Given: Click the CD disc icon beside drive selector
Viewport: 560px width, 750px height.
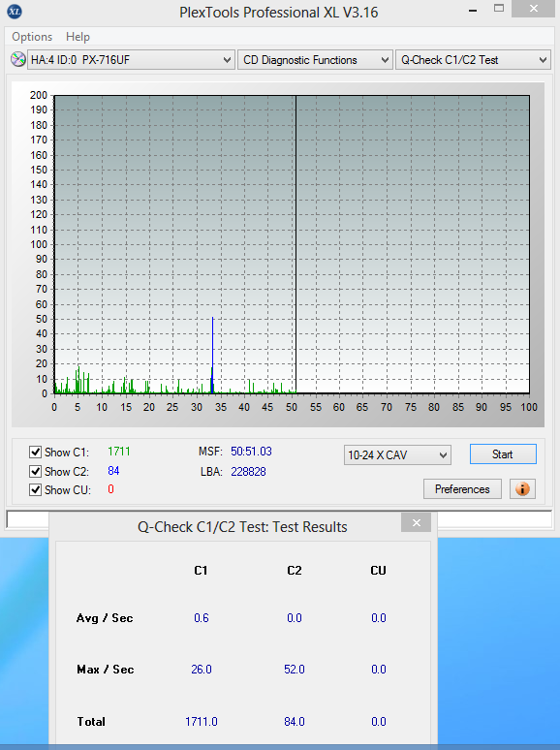Looking at the screenshot, I should click(18, 60).
